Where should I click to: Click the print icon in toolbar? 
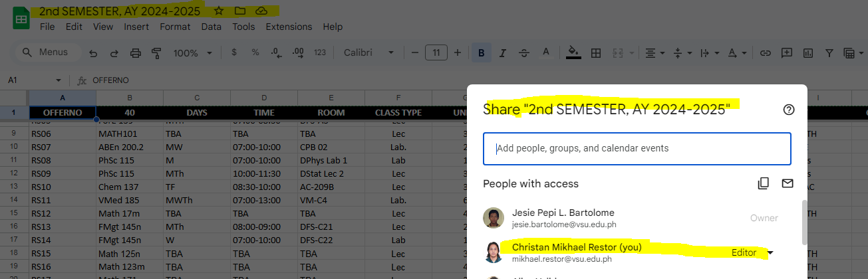click(136, 53)
